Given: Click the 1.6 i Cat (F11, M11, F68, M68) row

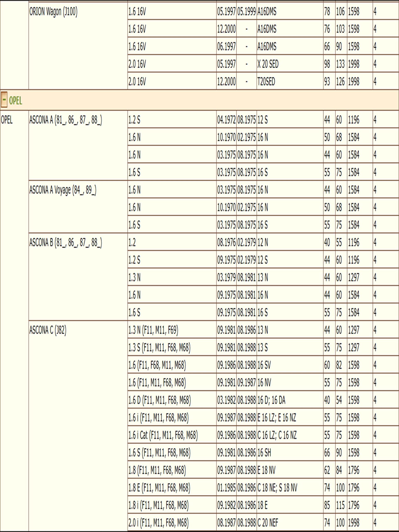Looking at the screenshot, I should pos(163,435).
